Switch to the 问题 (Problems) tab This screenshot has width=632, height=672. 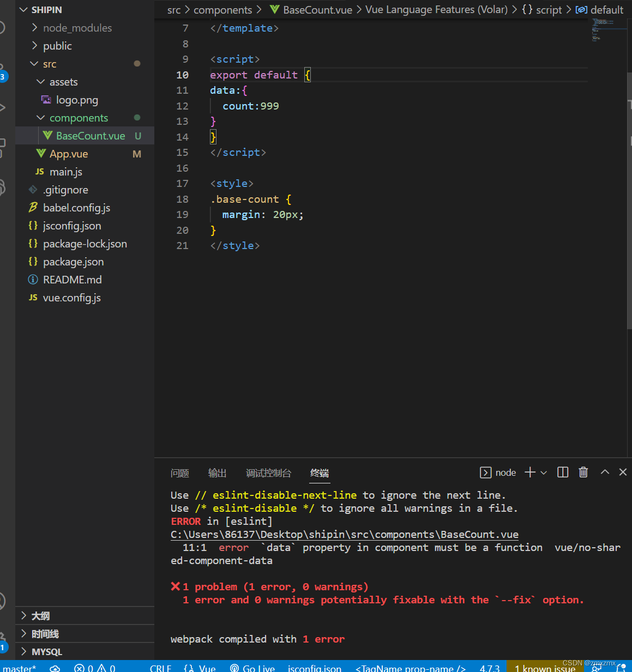click(179, 473)
